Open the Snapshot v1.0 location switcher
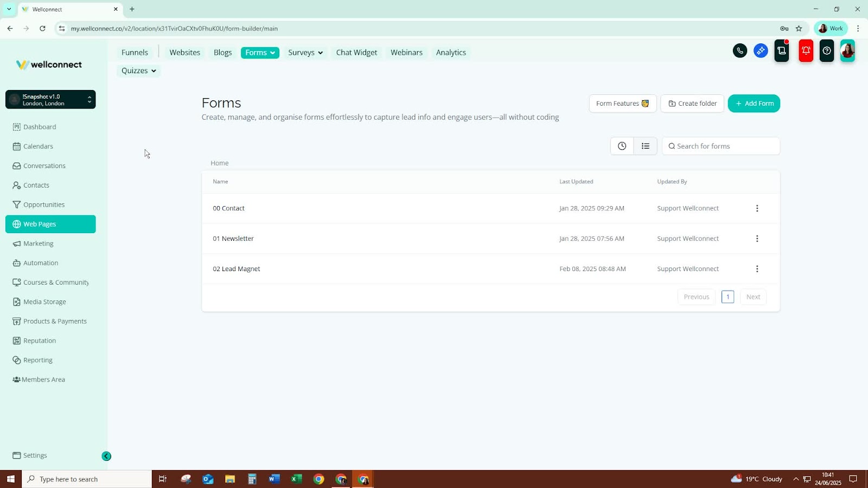The width and height of the screenshot is (868, 488). (50, 100)
